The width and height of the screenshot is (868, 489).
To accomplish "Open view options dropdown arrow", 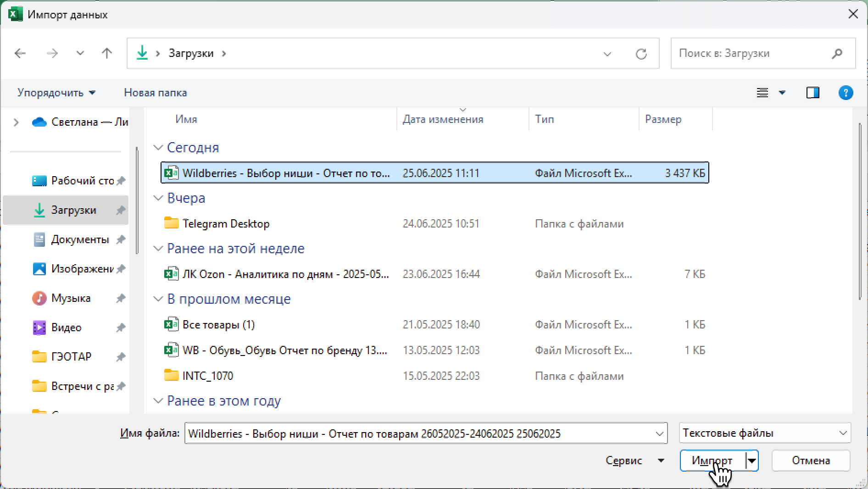I will pyautogui.click(x=782, y=93).
